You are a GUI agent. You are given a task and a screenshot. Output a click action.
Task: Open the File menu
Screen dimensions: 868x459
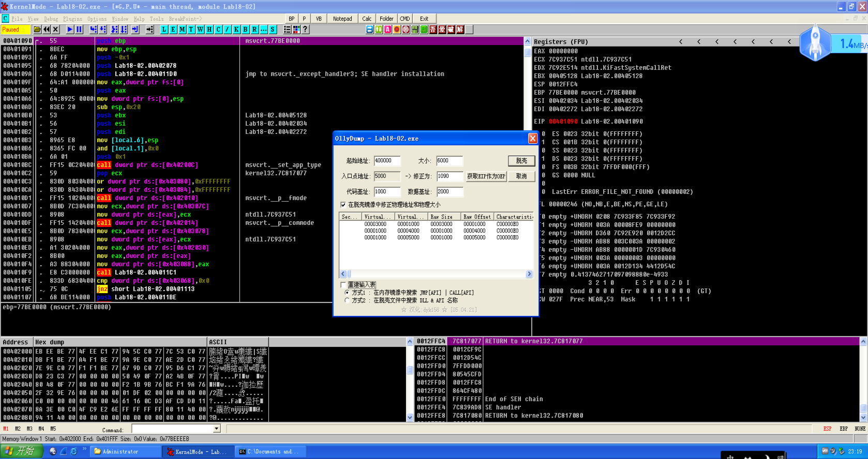17,19
